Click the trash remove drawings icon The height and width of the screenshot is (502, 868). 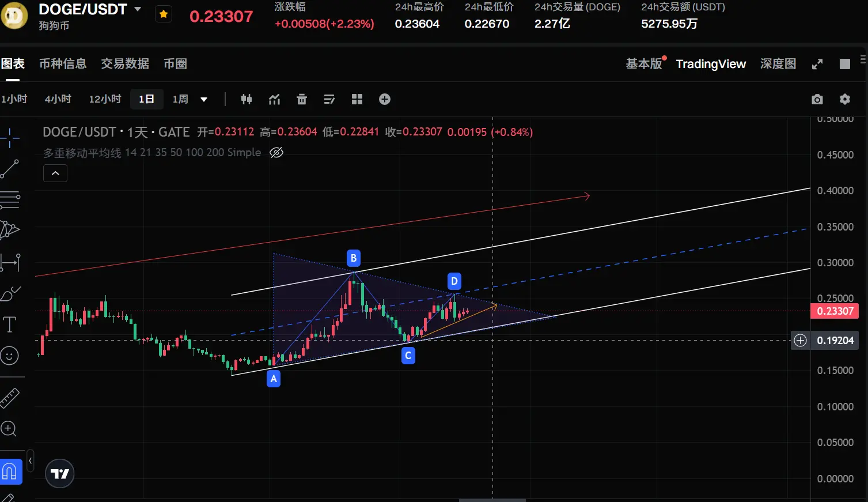pyautogui.click(x=302, y=99)
